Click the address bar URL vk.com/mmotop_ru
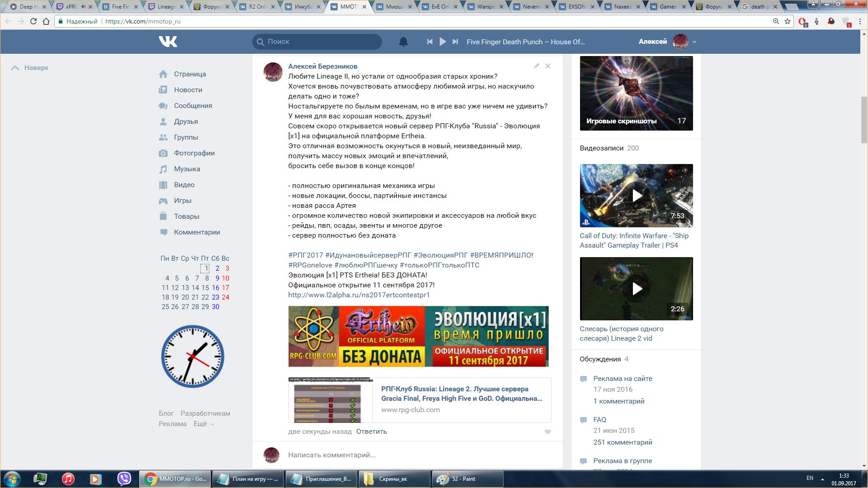 143,21
